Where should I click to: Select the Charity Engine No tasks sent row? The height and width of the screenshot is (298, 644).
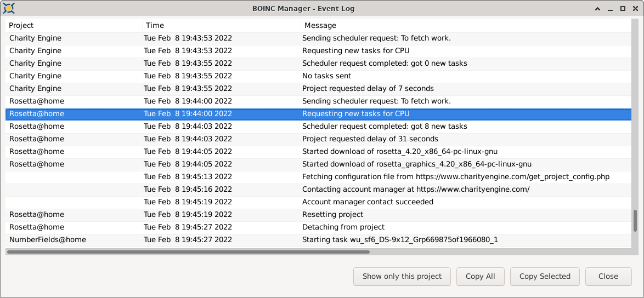pos(318,76)
